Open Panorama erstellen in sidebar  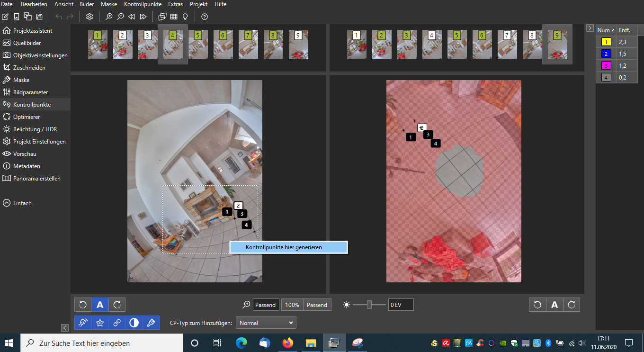coord(36,179)
